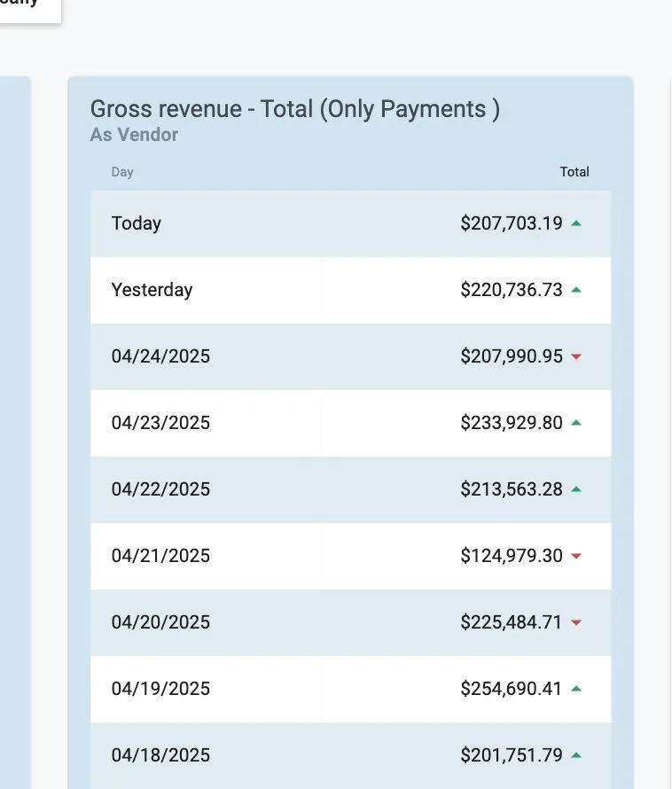Image resolution: width=672 pixels, height=789 pixels.
Task: Click the $220,736.73 revenue value
Action: point(511,290)
